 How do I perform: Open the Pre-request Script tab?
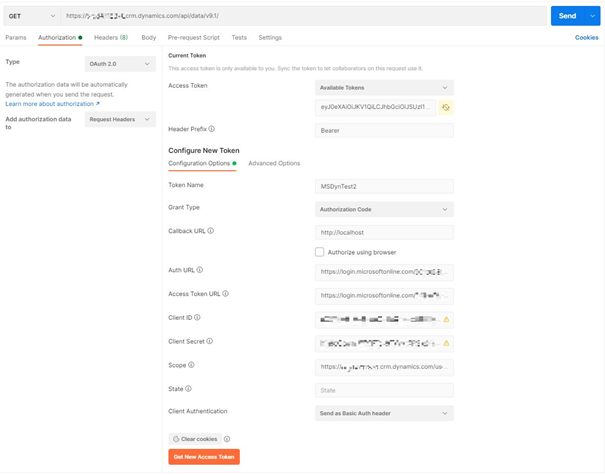(194, 37)
